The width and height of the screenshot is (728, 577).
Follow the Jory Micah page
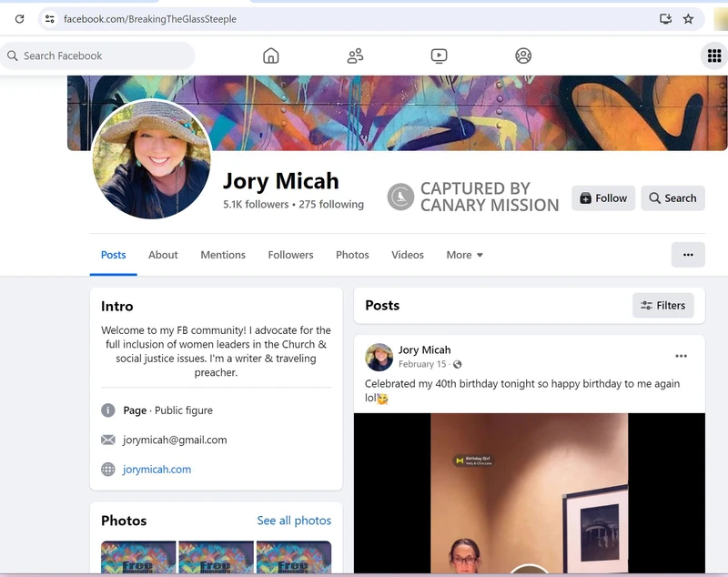603,198
